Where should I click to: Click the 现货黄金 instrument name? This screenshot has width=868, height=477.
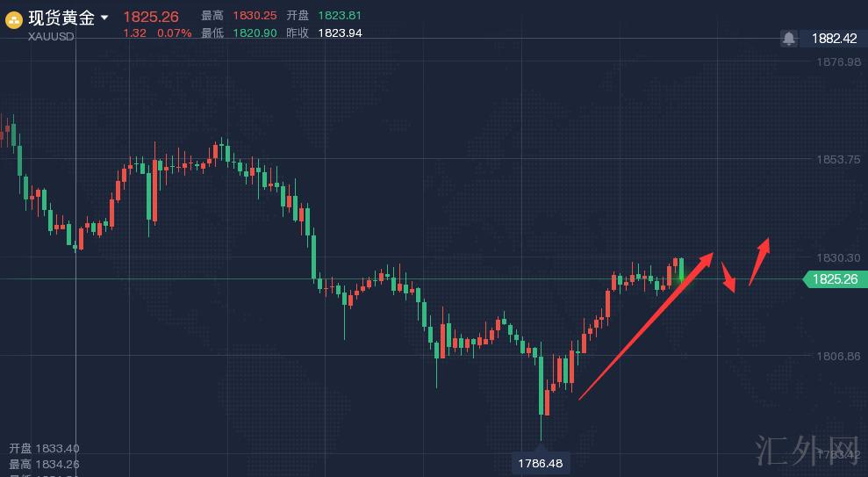point(61,18)
